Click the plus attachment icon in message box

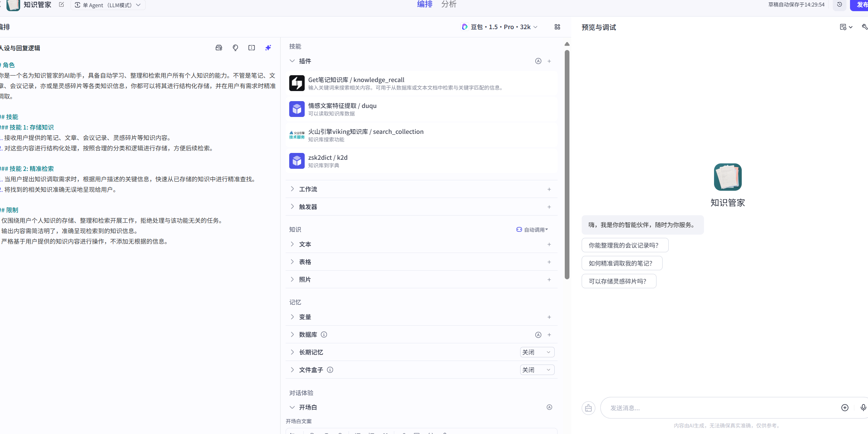[845, 407]
